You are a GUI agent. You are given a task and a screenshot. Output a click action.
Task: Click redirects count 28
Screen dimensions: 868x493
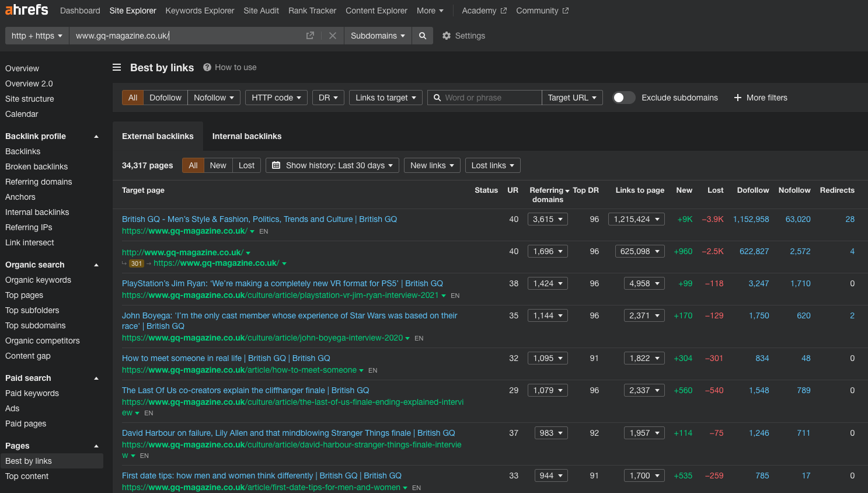click(x=850, y=219)
